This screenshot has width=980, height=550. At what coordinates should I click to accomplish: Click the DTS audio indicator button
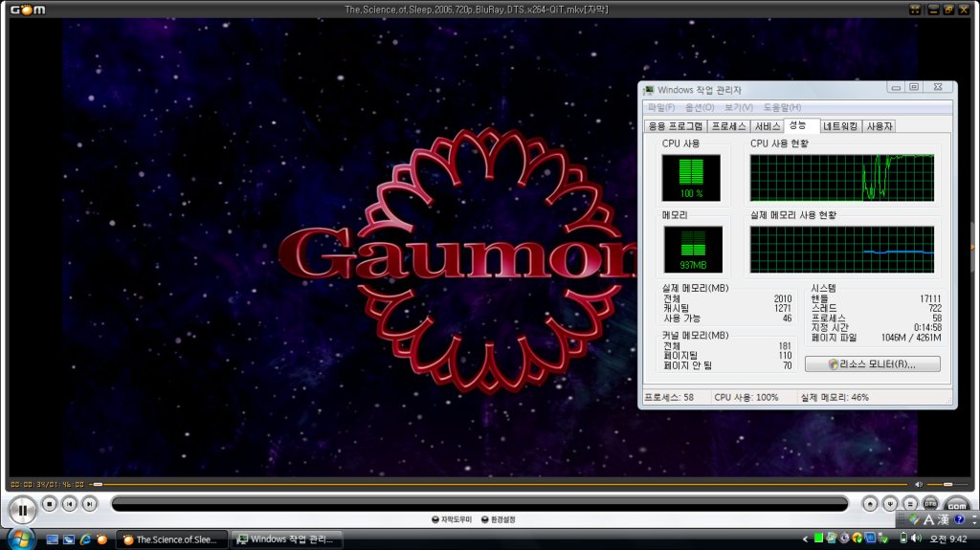pos(930,504)
